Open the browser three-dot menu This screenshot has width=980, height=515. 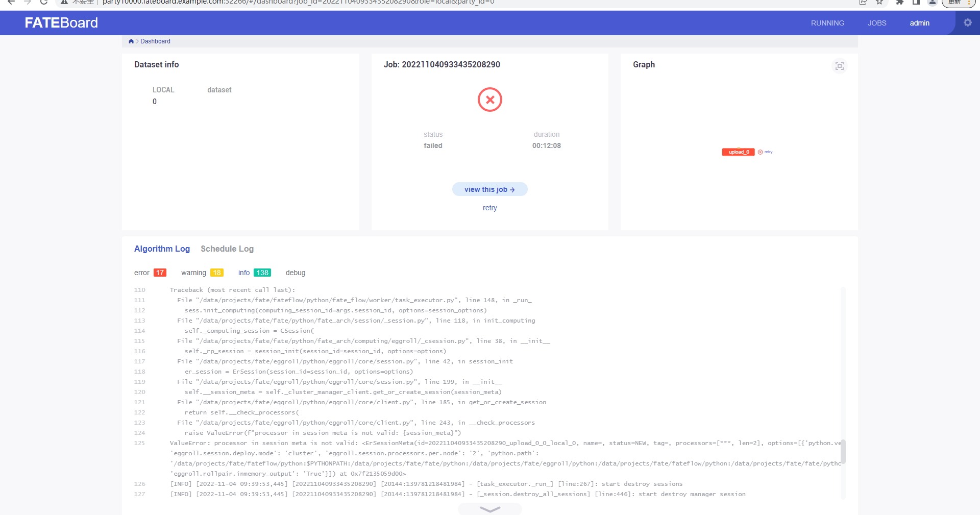(971, 2)
